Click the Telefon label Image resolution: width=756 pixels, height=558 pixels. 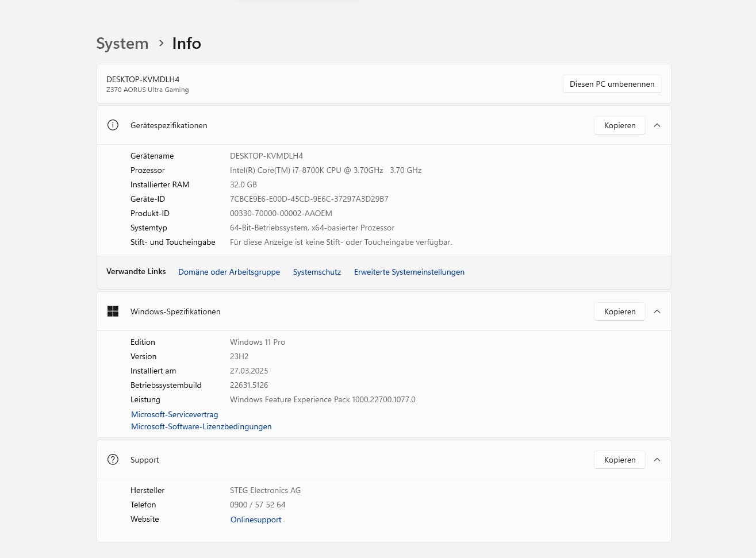click(x=143, y=505)
